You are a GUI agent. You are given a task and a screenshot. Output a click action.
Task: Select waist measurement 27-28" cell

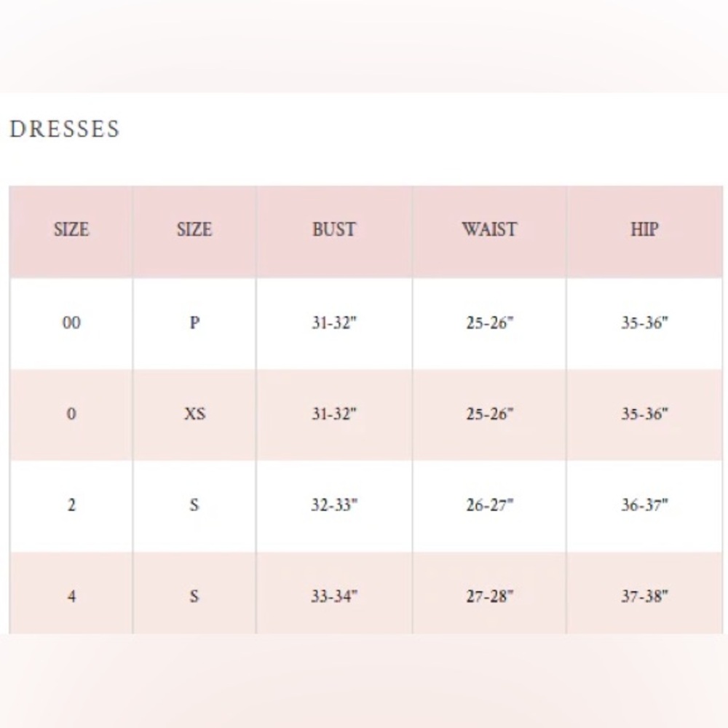pos(489,596)
